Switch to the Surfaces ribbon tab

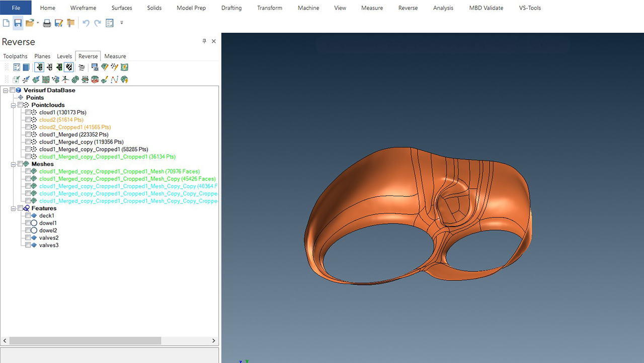pyautogui.click(x=122, y=8)
